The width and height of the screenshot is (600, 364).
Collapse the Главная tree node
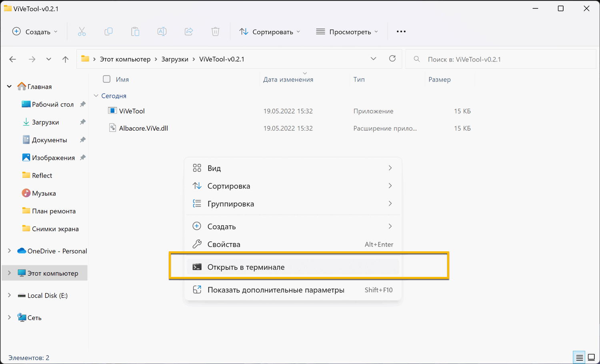pos(9,86)
